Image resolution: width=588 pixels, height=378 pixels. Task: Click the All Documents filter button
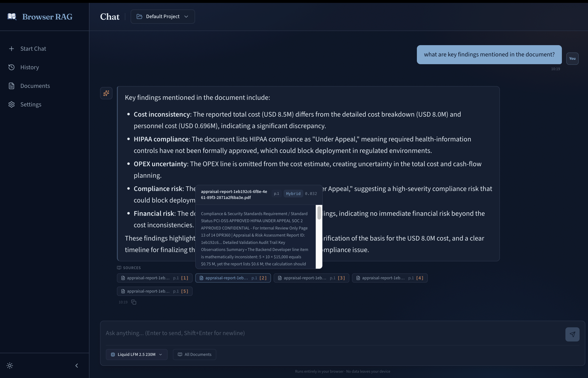194,355
